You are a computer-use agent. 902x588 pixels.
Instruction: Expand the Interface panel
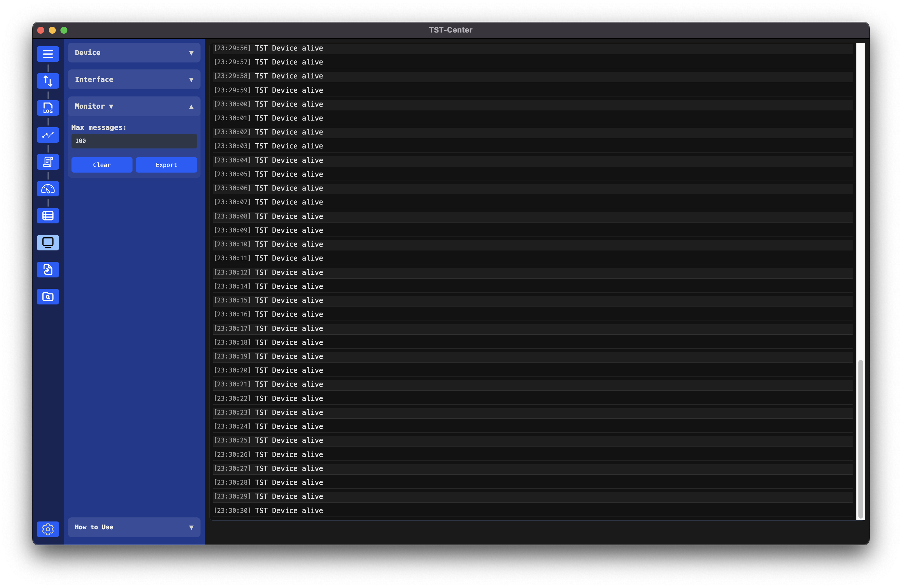(x=134, y=79)
